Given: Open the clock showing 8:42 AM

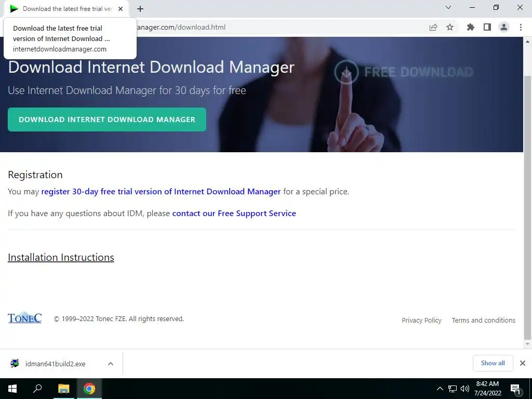Looking at the screenshot, I should tap(487, 389).
